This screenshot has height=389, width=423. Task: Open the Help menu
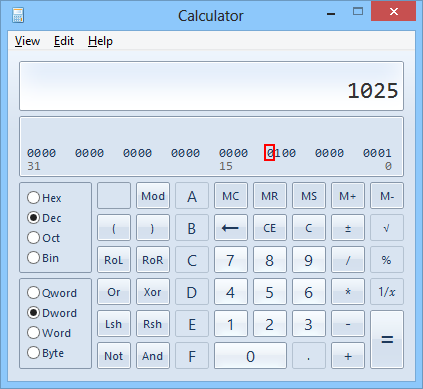[x=100, y=41]
